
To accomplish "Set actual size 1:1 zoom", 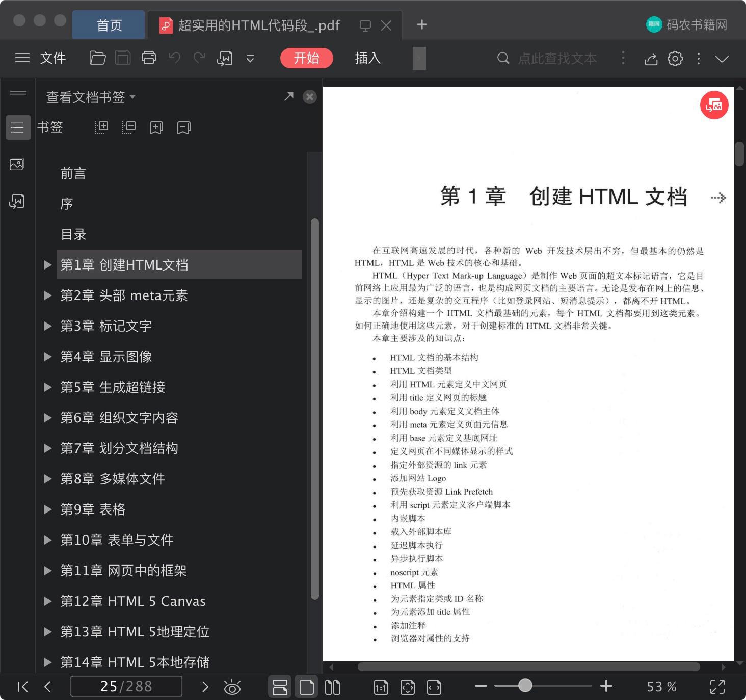I will tap(381, 687).
